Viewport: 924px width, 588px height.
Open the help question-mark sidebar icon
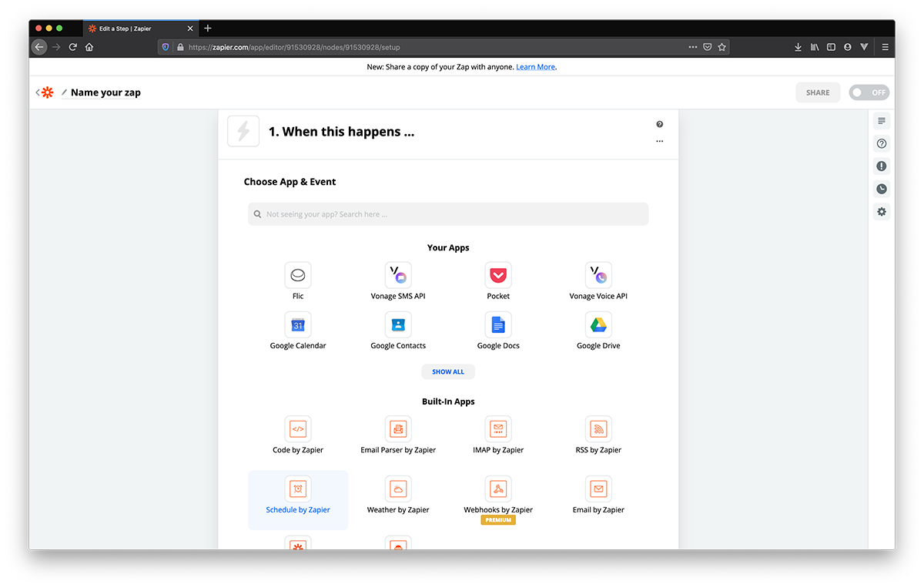click(x=882, y=143)
